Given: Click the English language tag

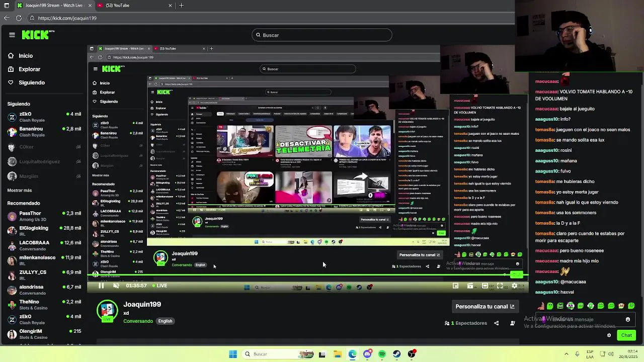Looking at the screenshot, I should pyautogui.click(x=165, y=321).
